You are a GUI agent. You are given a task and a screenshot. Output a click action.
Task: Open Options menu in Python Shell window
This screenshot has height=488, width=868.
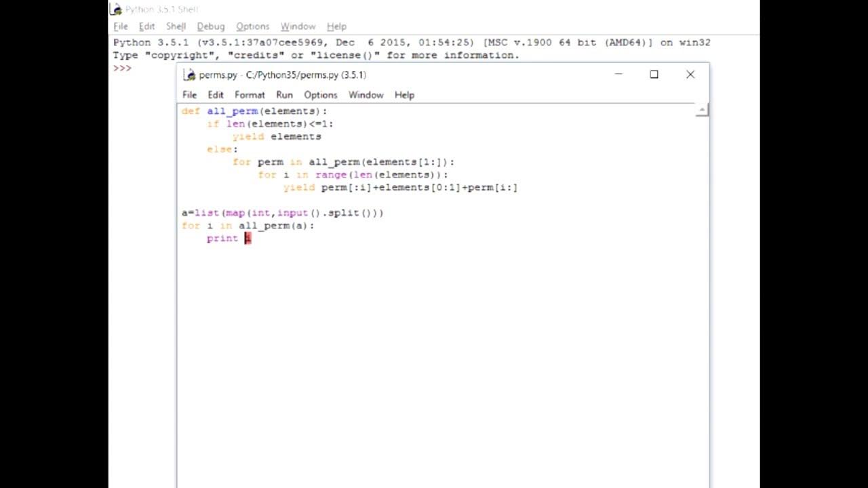point(252,26)
